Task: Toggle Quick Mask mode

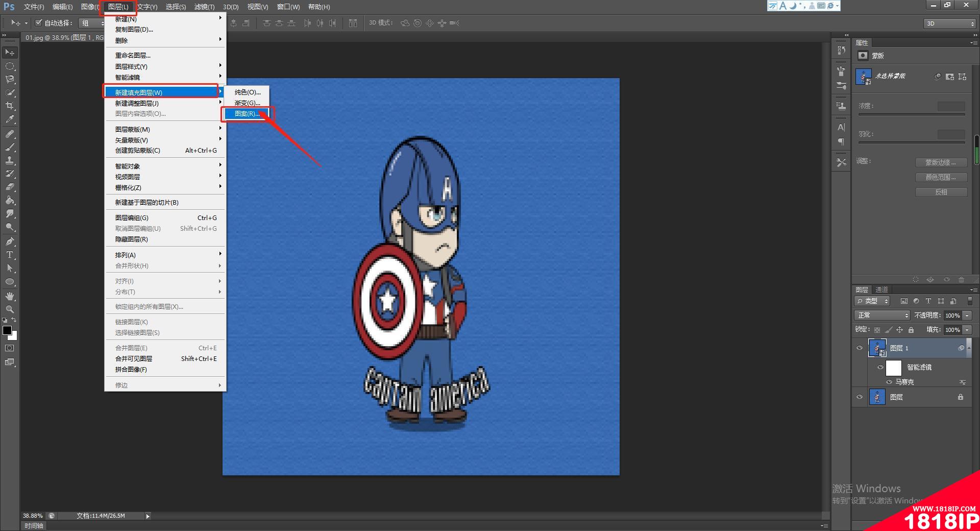Action: pyautogui.click(x=10, y=348)
